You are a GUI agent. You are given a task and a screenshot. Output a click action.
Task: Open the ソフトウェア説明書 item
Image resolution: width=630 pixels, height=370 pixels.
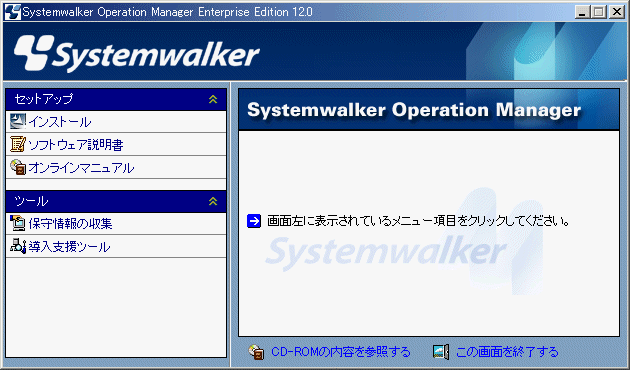pyautogui.click(x=116, y=145)
